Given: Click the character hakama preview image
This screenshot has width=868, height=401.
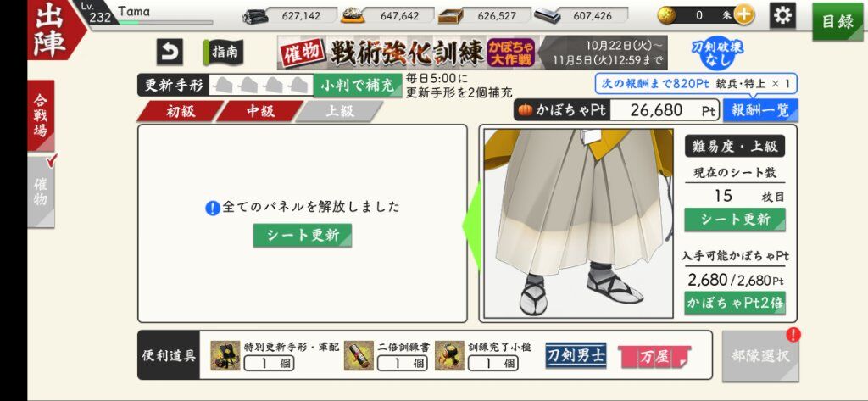Looking at the screenshot, I should click(578, 224).
